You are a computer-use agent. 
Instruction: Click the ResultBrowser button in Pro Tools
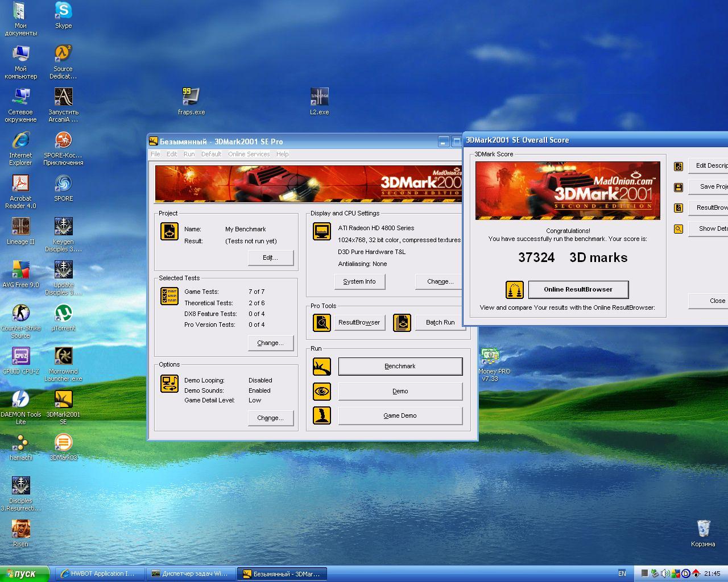[359, 322]
